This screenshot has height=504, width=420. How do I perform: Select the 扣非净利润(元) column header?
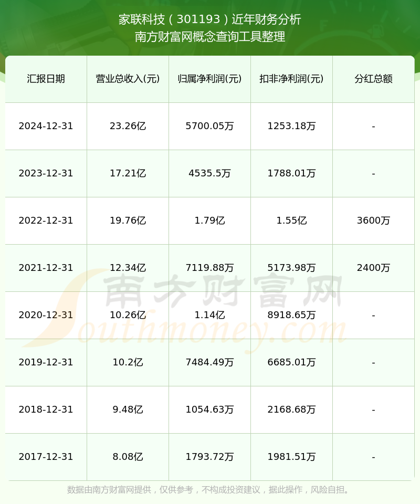[x=291, y=79]
